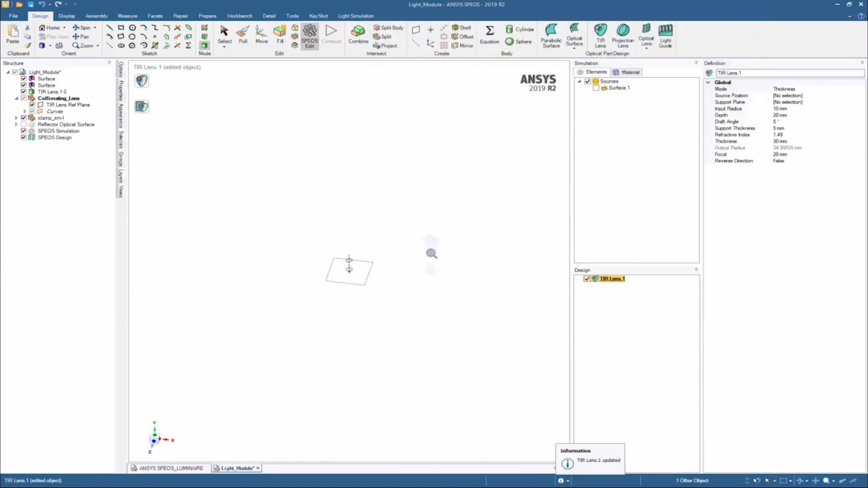The image size is (868, 488).
Task: Click the Plan View button
Action: (x=54, y=36)
